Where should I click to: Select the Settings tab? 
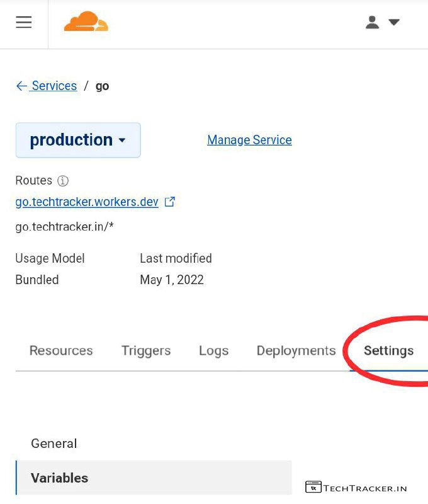(388, 351)
